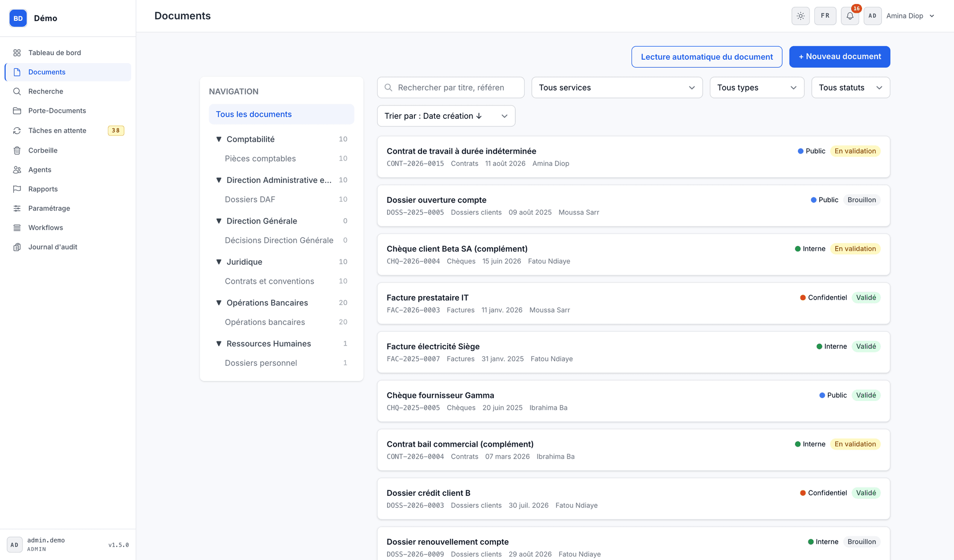Click the v1.5.0 version label

point(119,545)
